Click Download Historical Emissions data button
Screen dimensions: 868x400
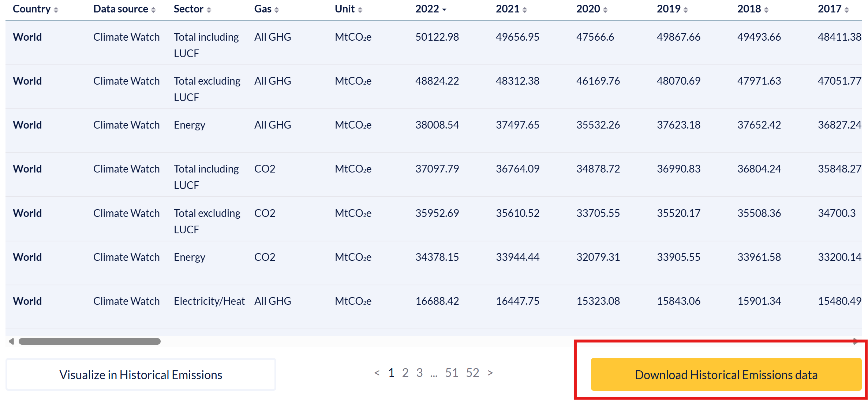[726, 375]
